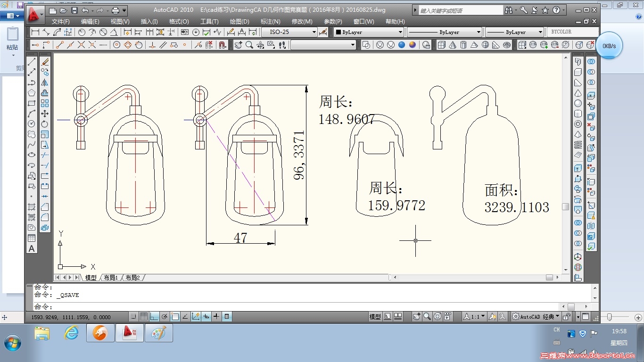This screenshot has width=644, height=362.
Task: Click in the InfoCenter keyword search field
Action: point(461,10)
